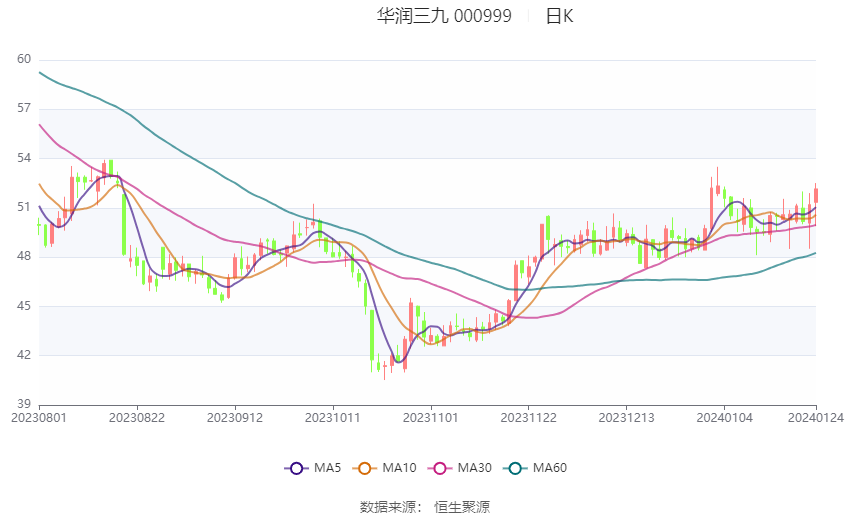The width and height of the screenshot is (850, 517).
Task: Click y-axis value 42
Action: (24, 355)
